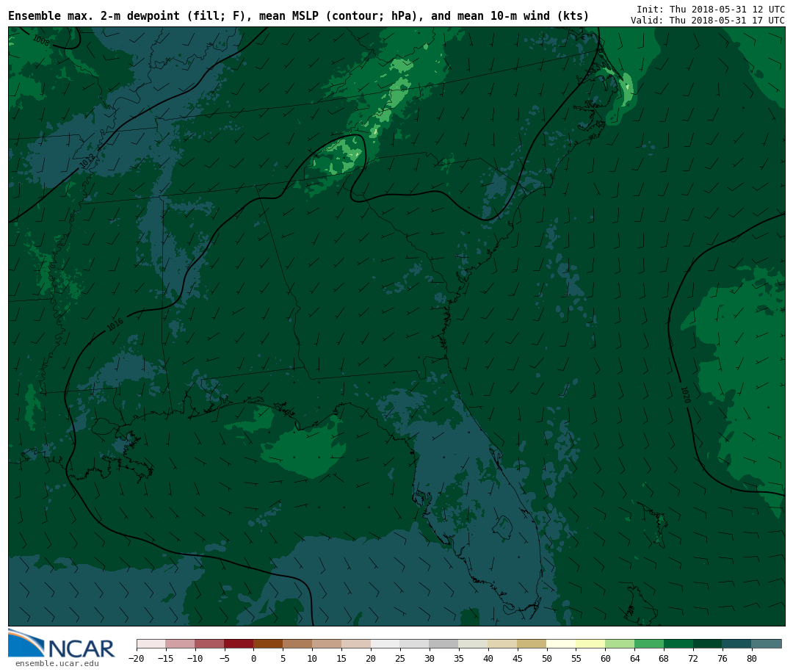This screenshot has height=672, width=793.
Task: Click the 1016 isobar contour label
Action: [115, 324]
